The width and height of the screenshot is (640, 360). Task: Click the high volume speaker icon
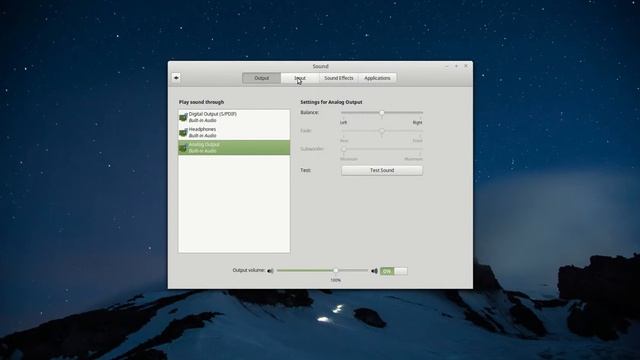click(x=374, y=271)
